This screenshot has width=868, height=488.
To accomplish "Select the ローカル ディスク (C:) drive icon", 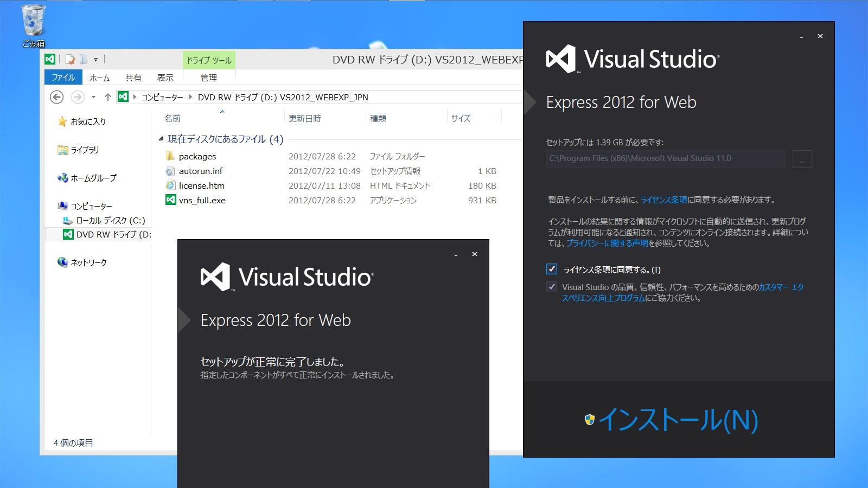I will click(x=68, y=221).
